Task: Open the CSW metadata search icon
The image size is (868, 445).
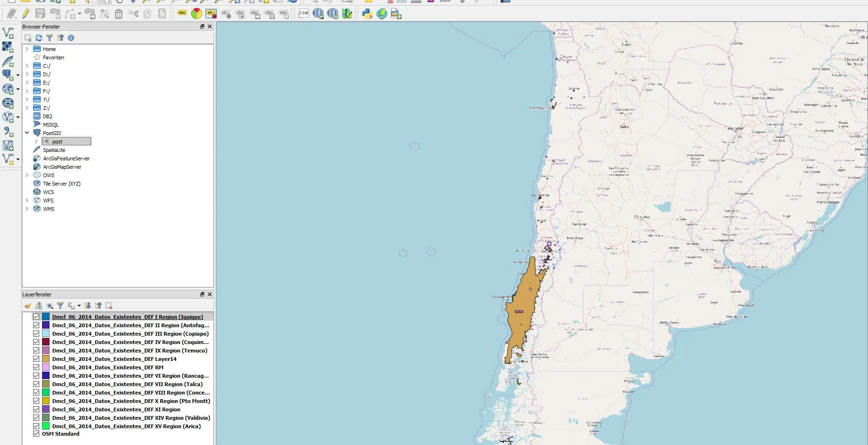Action: click(x=304, y=14)
